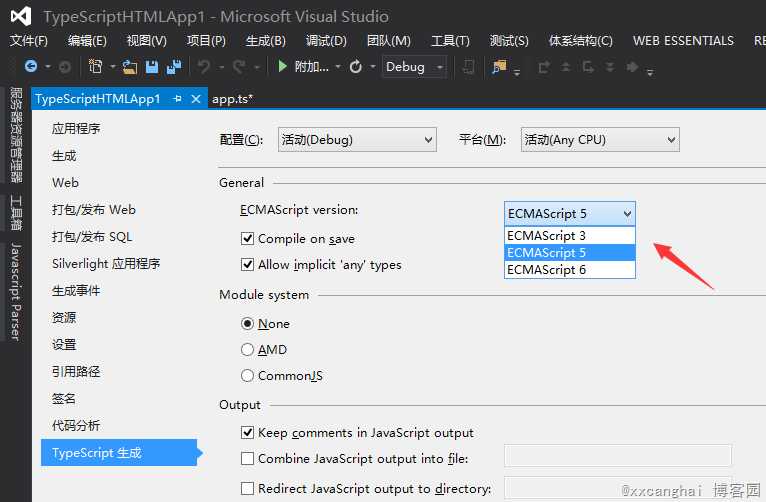
Task: Open the WEB ESSENTIALS menu
Action: (683, 41)
